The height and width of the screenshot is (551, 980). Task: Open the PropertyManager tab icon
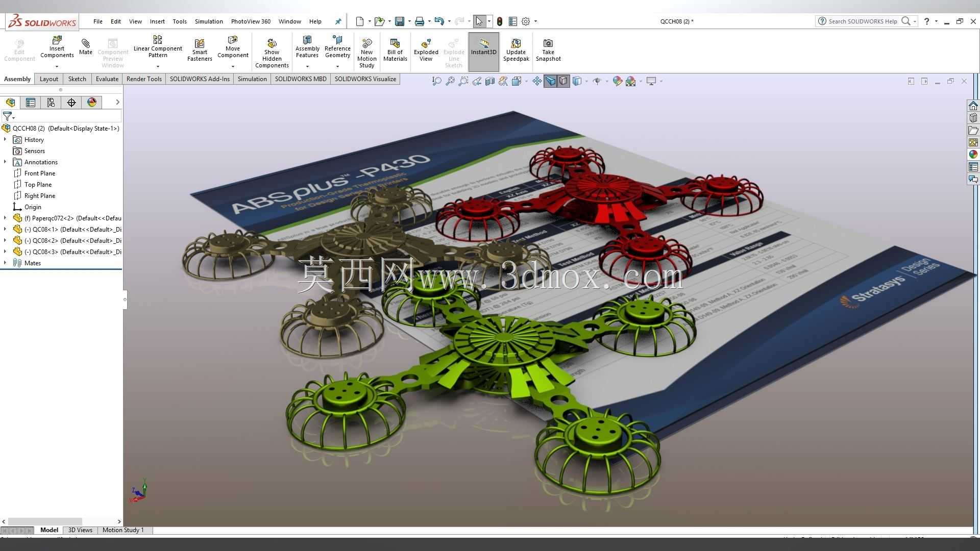pyautogui.click(x=31, y=103)
